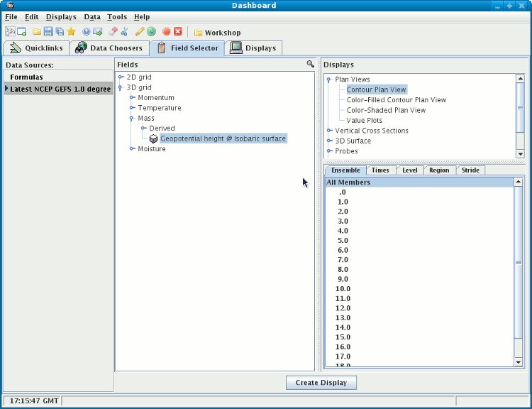Image resolution: width=532 pixels, height=409 pixels.
Task: Expand the Momentum field category
Action: (x=132, y=97)
